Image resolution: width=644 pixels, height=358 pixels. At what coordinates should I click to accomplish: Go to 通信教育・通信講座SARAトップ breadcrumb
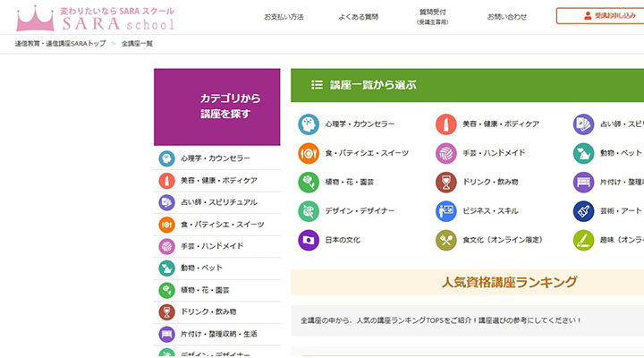(61, 44)
